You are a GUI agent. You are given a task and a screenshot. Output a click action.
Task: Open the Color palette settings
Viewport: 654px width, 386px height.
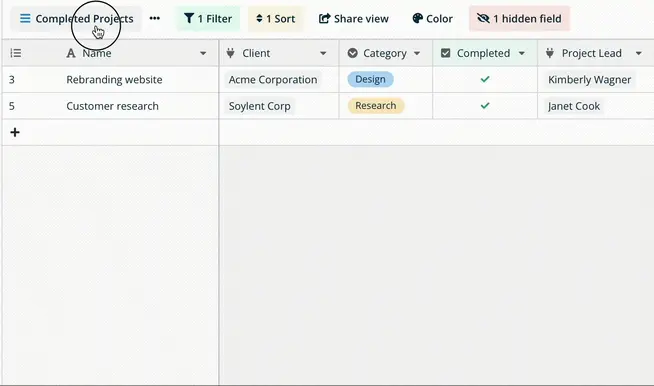click(432, 19)
